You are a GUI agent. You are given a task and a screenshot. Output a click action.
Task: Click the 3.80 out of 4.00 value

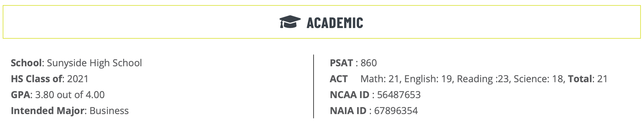70,95
